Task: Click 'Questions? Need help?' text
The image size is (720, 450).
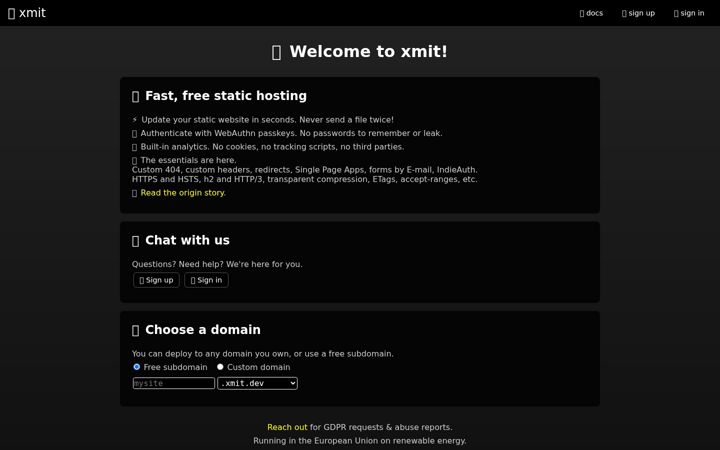Action: [x=217, y=264]
